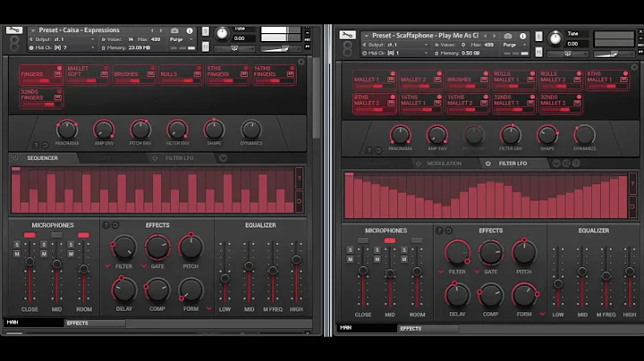The height and width of the screenshot is (361, 644).
Task: Click the settings gear in the Caisa articulation panel
Action: coord(301,62)
